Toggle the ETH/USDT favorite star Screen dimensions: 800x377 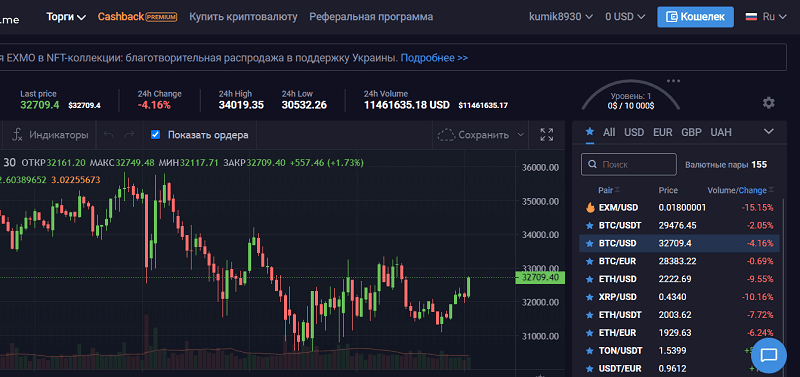590,315
